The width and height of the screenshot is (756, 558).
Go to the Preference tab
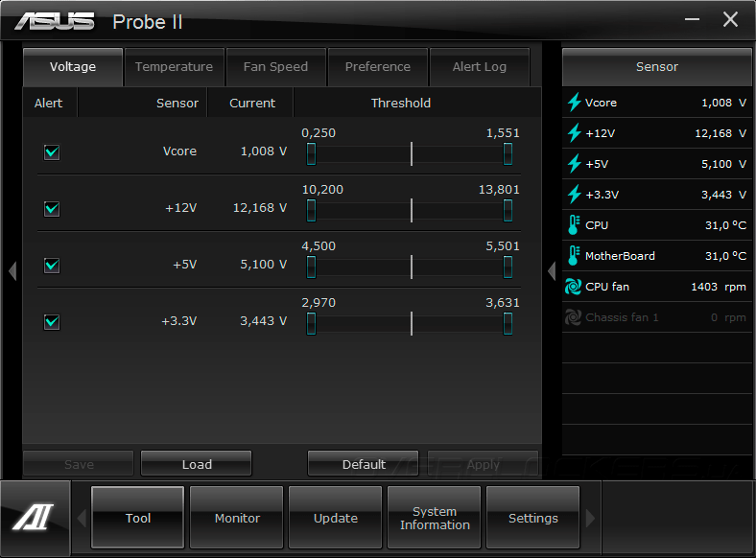pos(377,67)
